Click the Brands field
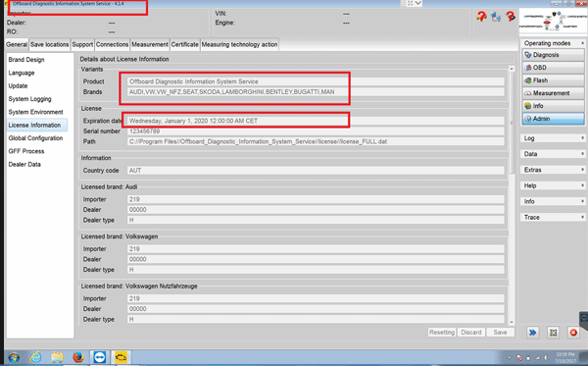Image resolution: width=588 pixels, height=366 pixels. coord(316,92)
